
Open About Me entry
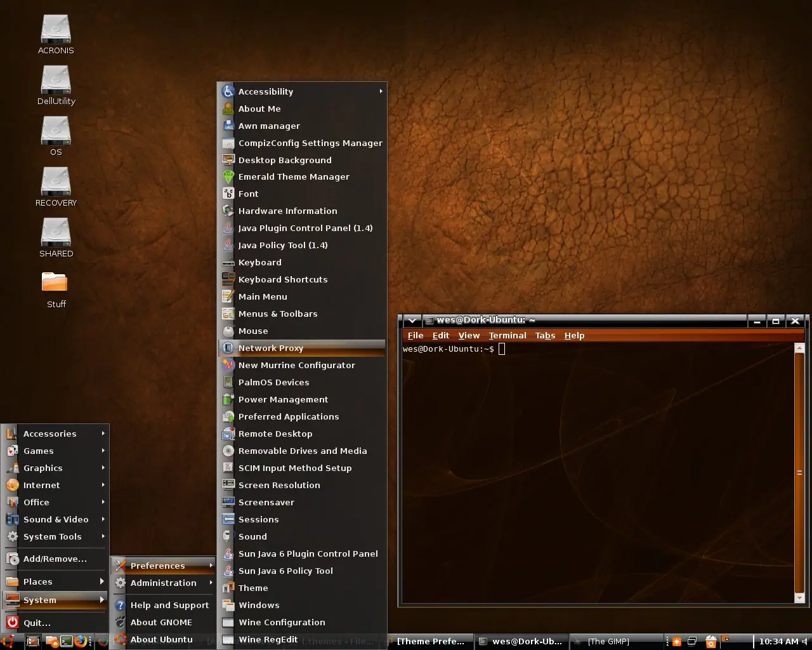pos(302,109)
